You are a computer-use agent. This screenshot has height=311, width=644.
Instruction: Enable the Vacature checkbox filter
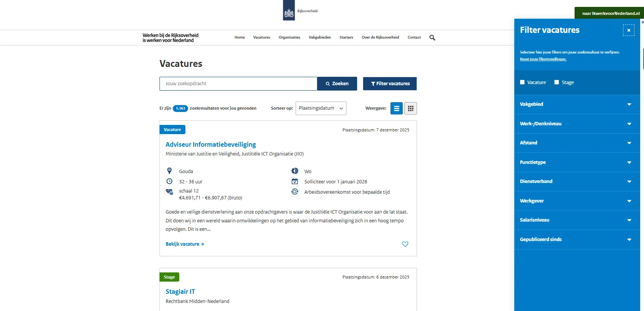point(522,82)
